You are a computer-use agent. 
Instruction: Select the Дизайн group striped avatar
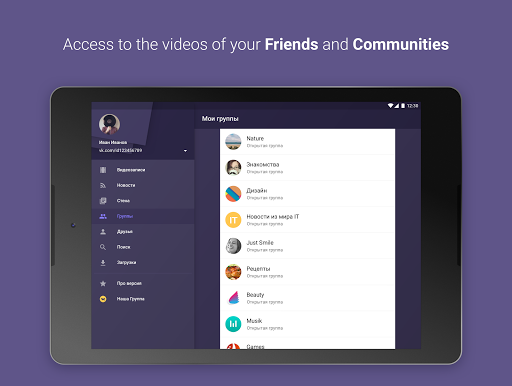point(233,194)
